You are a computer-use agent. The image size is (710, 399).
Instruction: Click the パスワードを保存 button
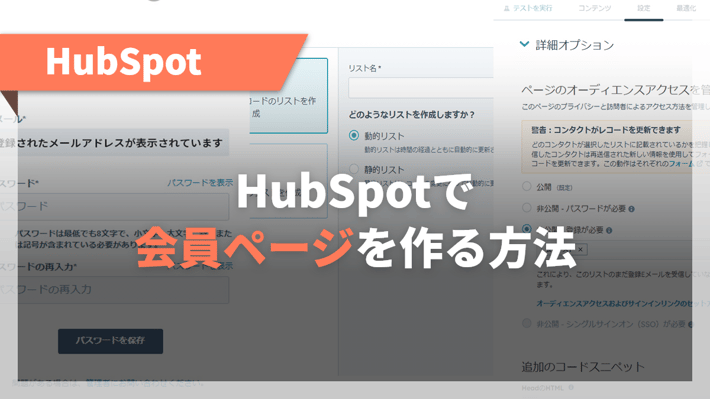pyautogui.click(x=110, y=341)
